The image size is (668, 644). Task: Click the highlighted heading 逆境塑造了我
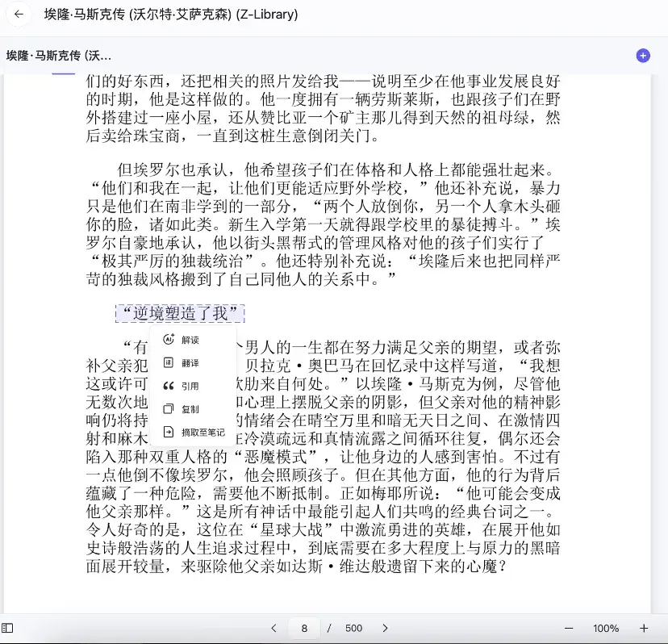click(179, 313)
